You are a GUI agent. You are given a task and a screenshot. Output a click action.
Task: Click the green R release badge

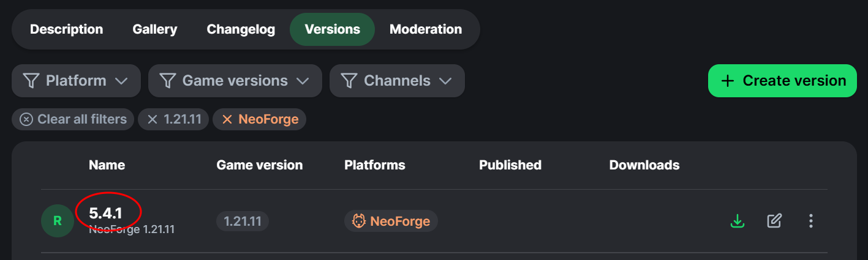point(58,221)
